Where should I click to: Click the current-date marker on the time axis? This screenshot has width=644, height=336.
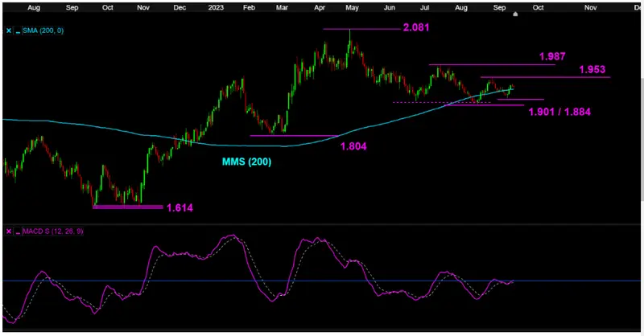click(x=515, y=14)
